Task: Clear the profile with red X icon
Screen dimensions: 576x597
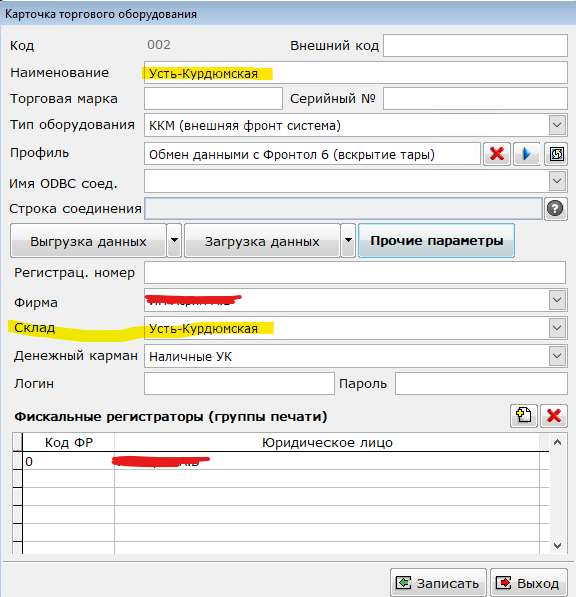Action: click(x=497, y=154)
